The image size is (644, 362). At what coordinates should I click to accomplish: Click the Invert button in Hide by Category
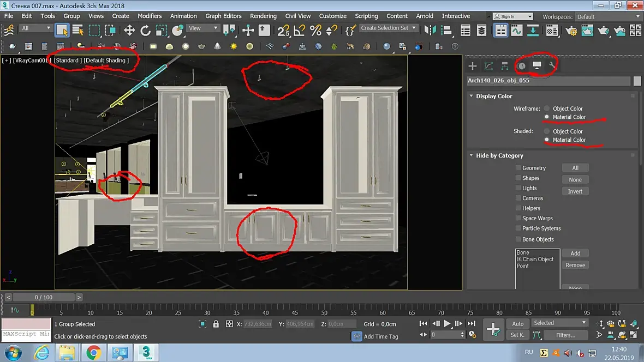coord(575,191)
